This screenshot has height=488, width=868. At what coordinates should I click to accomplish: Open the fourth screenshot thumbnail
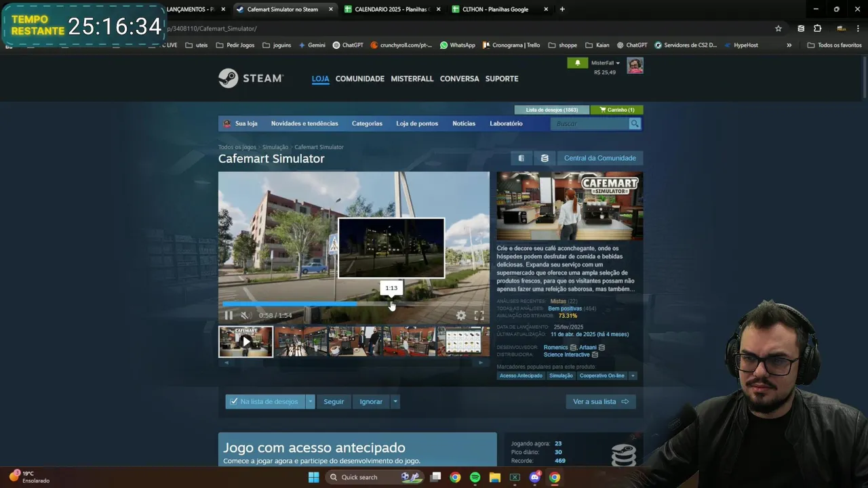pyautogui.click(x=410, y=342)
